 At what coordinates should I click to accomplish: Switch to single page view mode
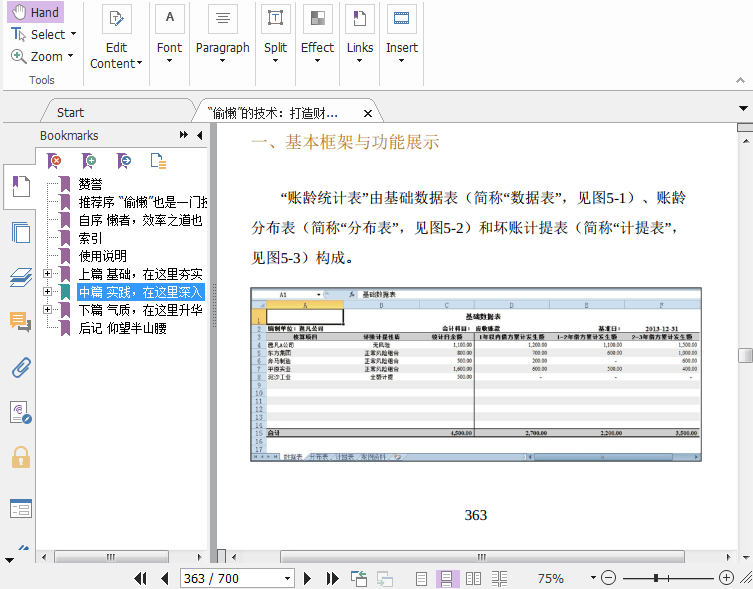422,578
